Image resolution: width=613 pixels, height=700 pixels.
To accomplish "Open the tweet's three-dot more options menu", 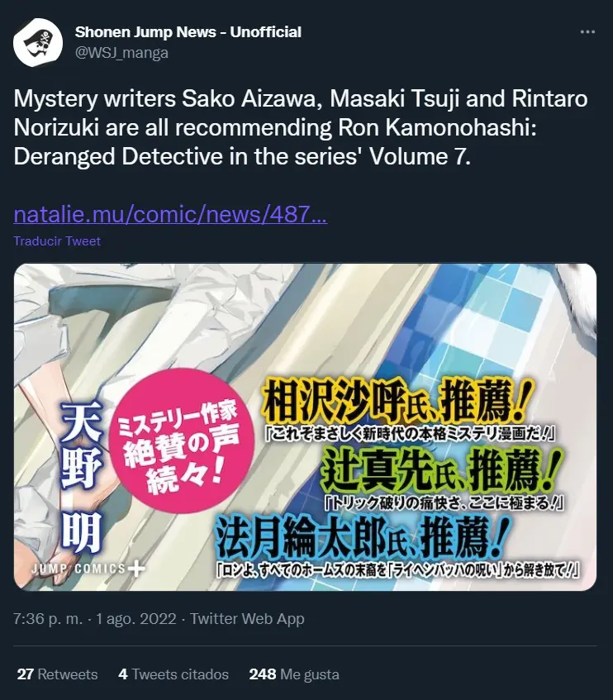I will click(x=587, y=32).
